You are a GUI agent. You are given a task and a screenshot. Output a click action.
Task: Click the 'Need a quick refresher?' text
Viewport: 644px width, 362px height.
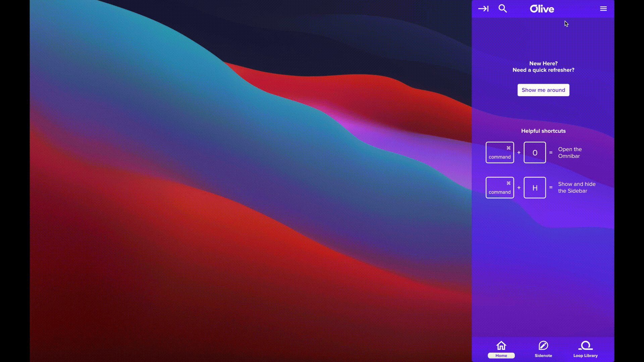click(543, 70)
